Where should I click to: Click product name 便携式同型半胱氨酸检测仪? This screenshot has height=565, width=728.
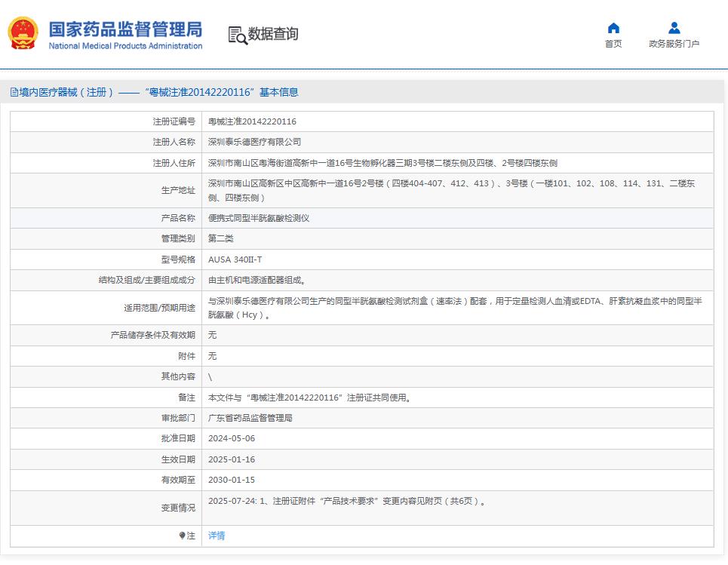pyautogui.click(x=259, y=218)
